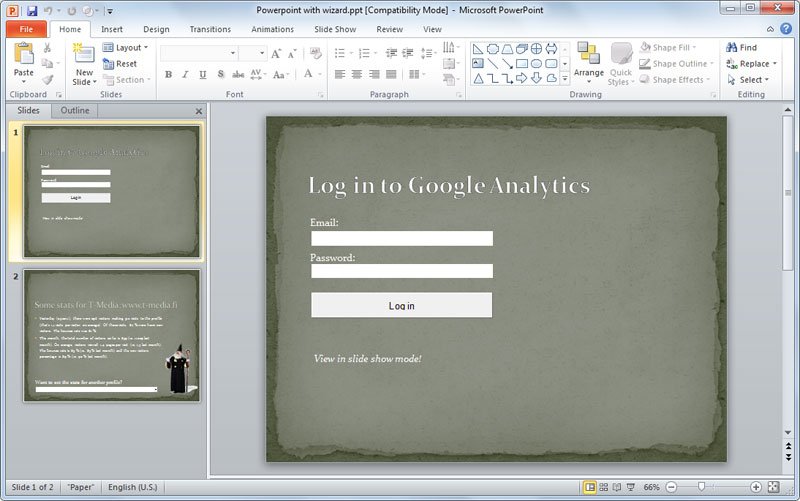The width and height of the screenshot is (800, 501).
Task: Select slide 2 thumbnail in Slides pane
Action: pos(112,335)
